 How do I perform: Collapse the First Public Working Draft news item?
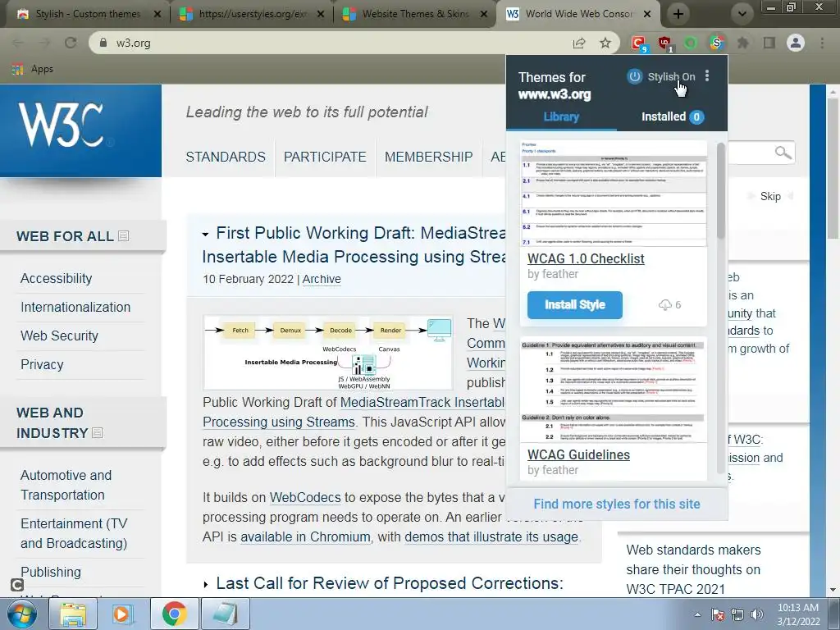click(205, 234)
